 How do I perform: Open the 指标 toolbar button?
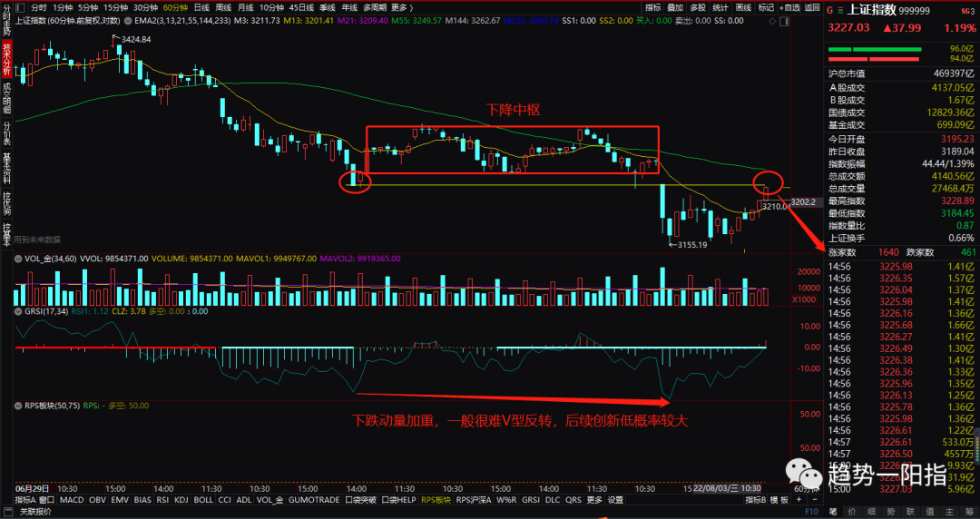point(653,7)
